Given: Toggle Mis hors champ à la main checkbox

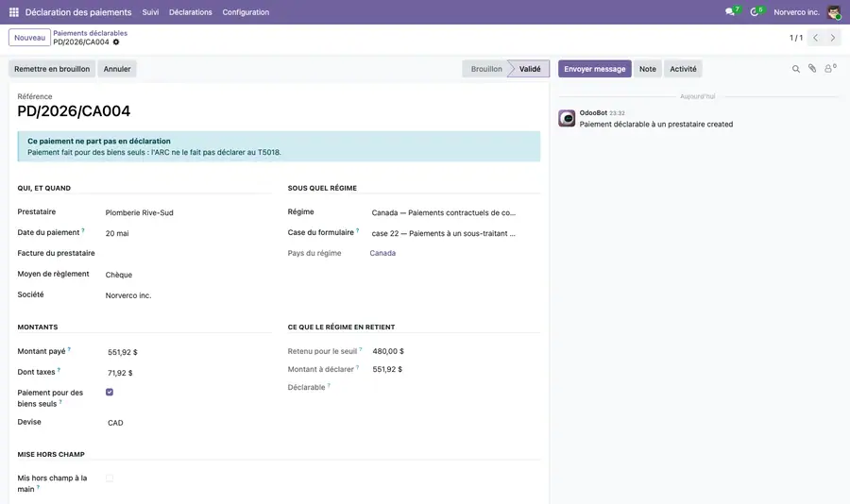Looking at the screenshot, I should [x=110, y=478].
